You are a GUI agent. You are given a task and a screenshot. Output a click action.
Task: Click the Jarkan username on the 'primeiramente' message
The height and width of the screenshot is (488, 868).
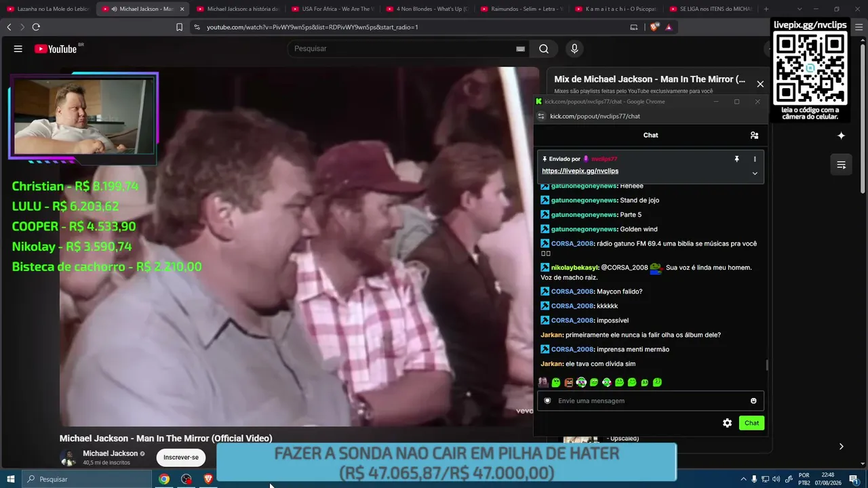pyautogui.click(x=552, y=335)
